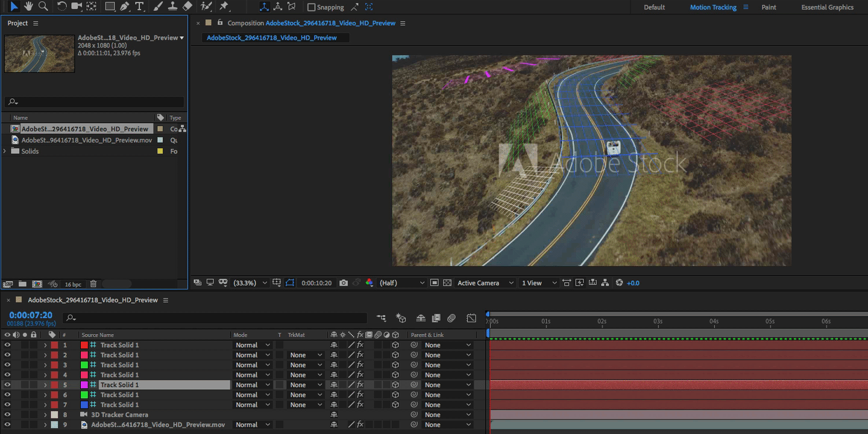The image size is (868, 434).
Task: Open layer 3 blending Mode dropdown
Action: 253,365
